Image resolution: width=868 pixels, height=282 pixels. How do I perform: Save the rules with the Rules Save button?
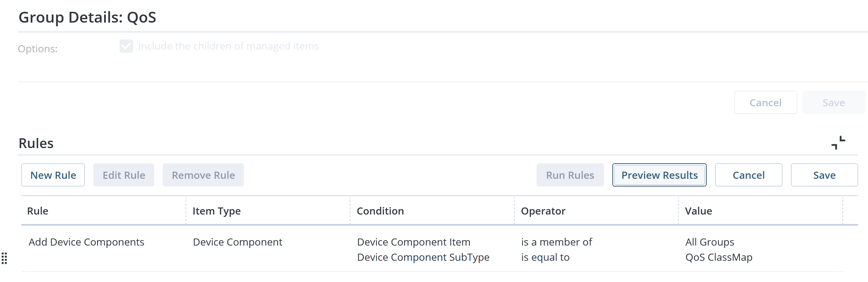tap(824, 175)
